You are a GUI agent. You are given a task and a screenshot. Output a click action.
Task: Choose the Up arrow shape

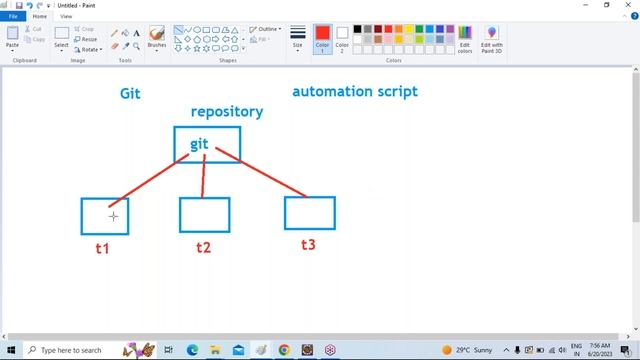(235, 39)
